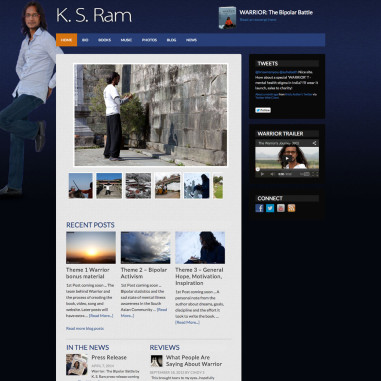Open the Music menu item
Screen dimensions: 381x381
click(126, 40)
